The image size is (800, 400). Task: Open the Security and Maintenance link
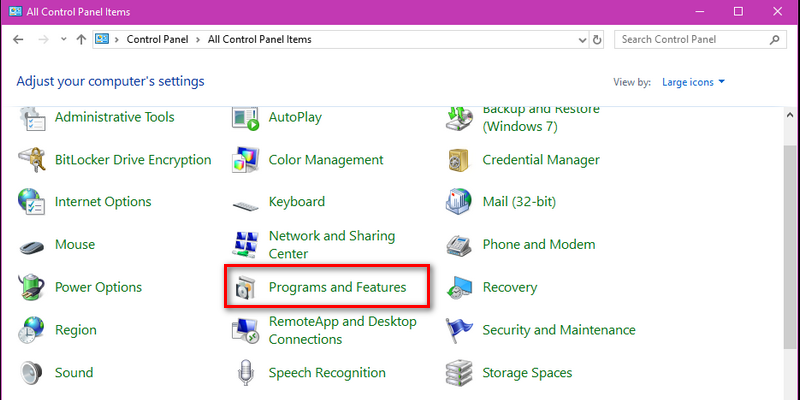click(x=559, y=330)
